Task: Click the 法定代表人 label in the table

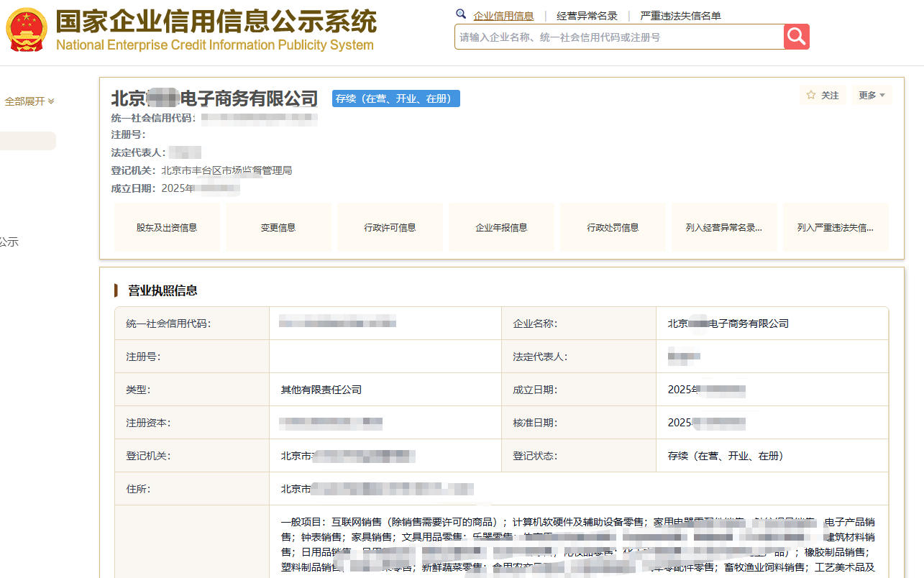Action: (540, 357)
